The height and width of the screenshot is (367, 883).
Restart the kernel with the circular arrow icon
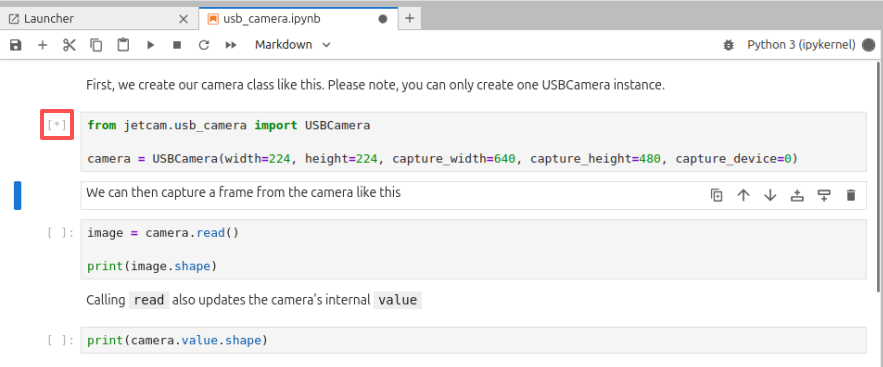pos(204,45)
